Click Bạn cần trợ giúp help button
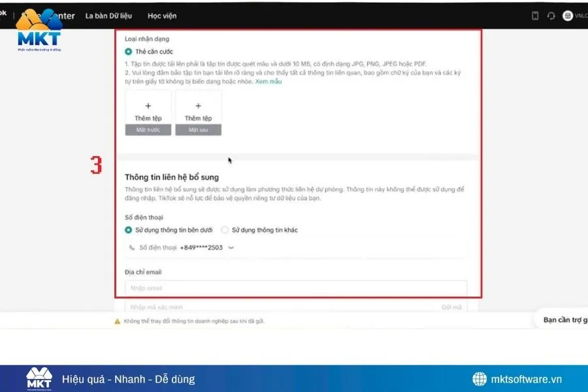The width and height of the screenshot is (588, 392). [x=564, y=319]
